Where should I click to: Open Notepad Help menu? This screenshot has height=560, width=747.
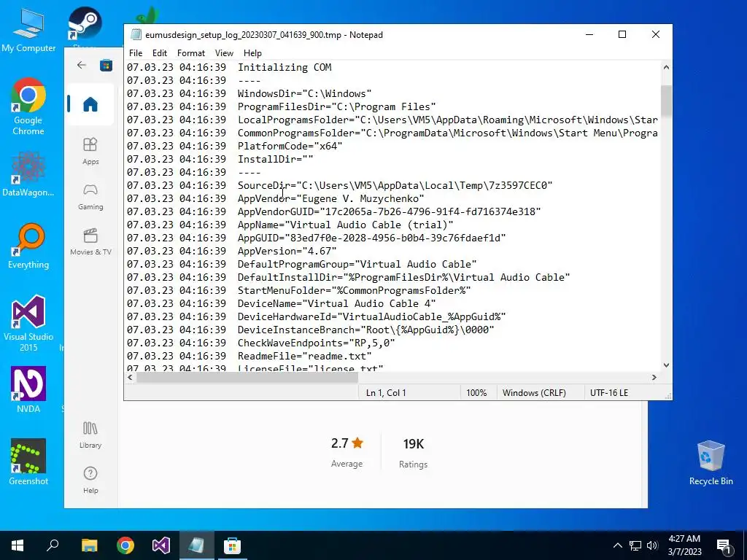click(252, 52)
